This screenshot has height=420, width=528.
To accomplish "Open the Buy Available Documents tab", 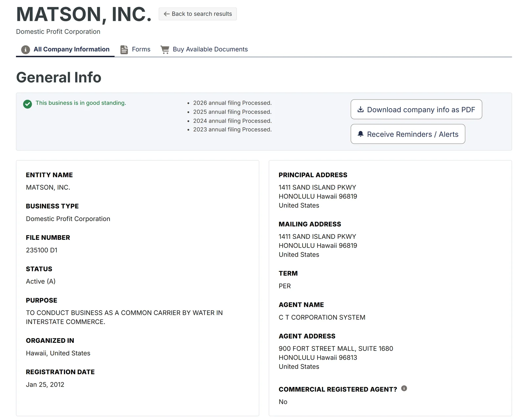I will click(204, 49).
